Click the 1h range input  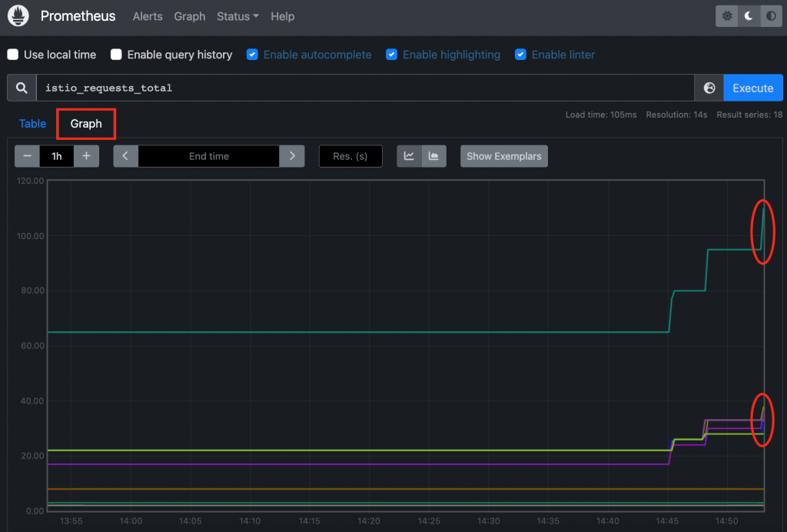[x=57, y=156]
